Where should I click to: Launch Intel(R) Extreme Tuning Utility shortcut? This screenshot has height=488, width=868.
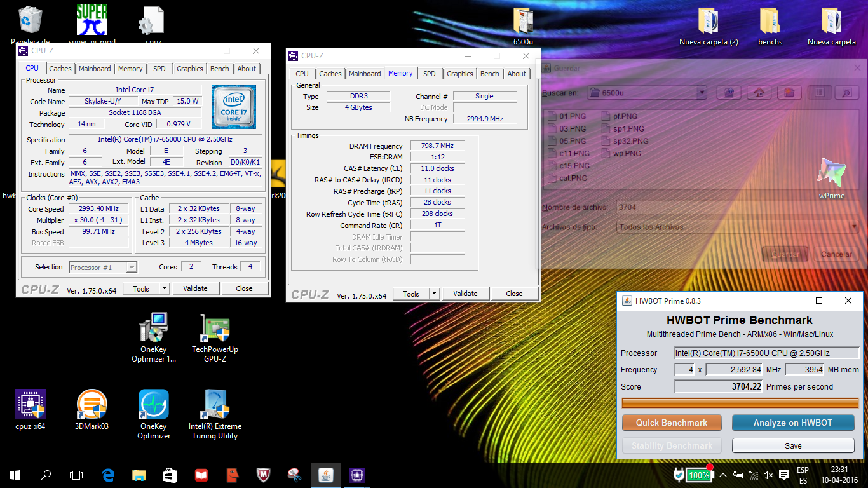coord(215,405)
